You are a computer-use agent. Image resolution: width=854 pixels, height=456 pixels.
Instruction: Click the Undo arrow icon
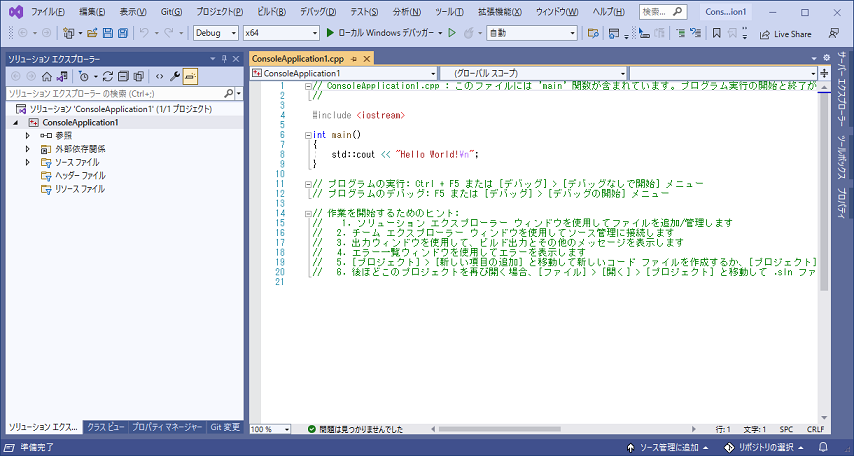pyautogui.click(x=144, y=33)
